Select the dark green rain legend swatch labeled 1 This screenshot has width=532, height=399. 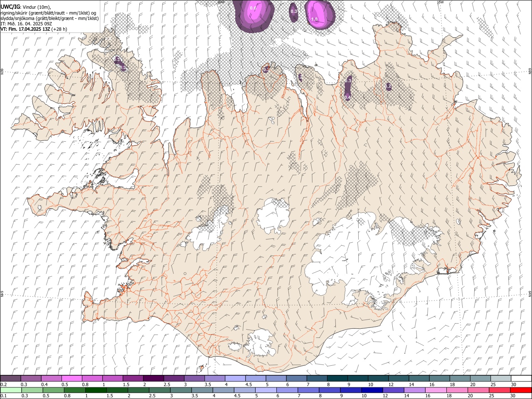coord(96,390)
